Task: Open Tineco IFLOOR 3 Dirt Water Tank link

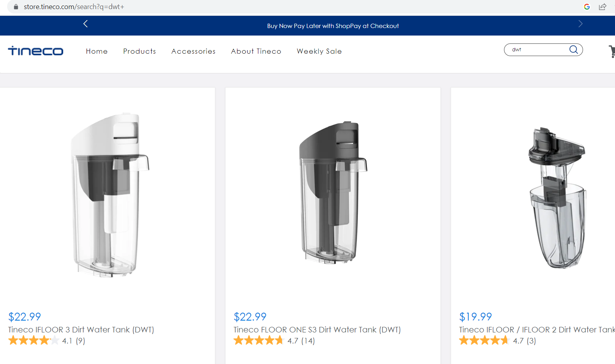Action: (x=81, y=330)
